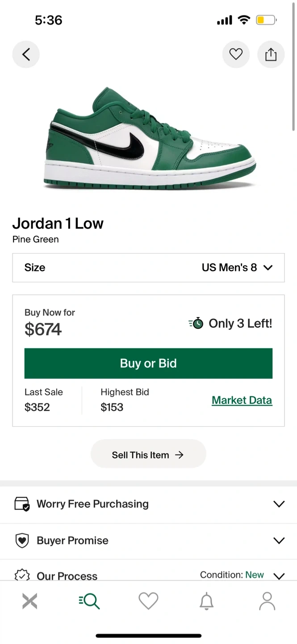Expand the Buyer Promise section
Viewport: 297px width, 644px height.
(x=279, y=541)
